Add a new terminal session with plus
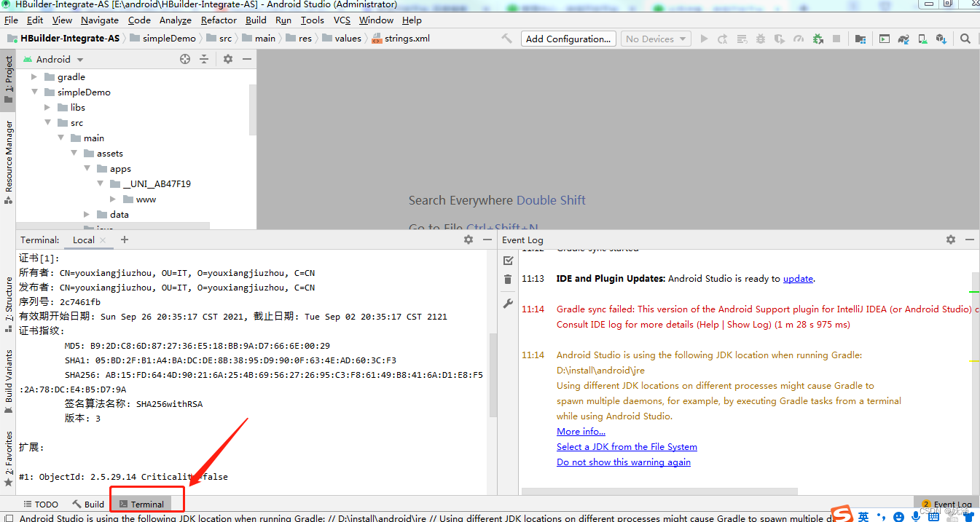 click(x=125, y=240)
